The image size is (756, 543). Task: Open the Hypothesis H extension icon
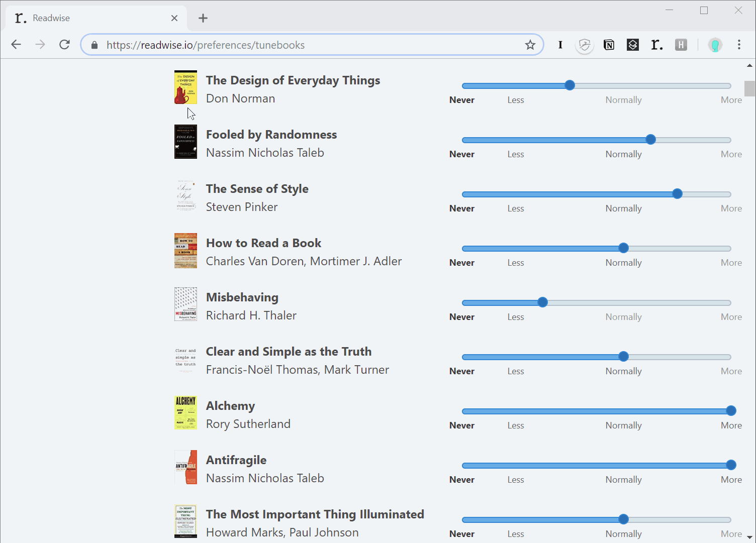(681, 45)
